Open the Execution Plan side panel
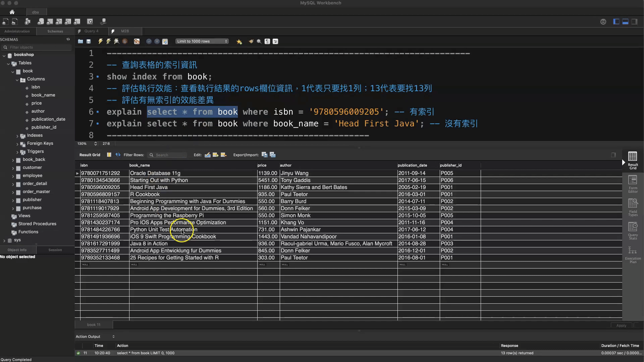This screenshot has width=644, height=362. pos(633,255)
